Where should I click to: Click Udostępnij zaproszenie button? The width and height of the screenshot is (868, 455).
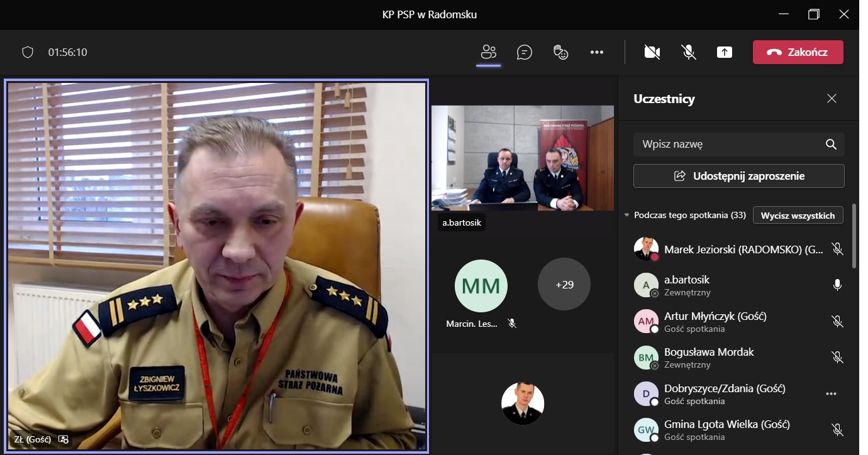[x=738, y=176]
